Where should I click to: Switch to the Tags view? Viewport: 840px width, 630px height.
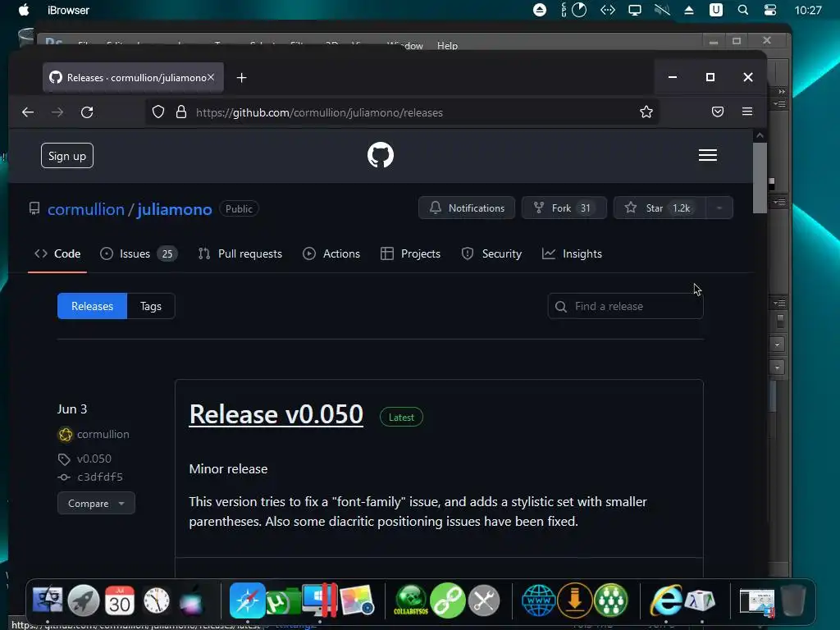(151, 306)
